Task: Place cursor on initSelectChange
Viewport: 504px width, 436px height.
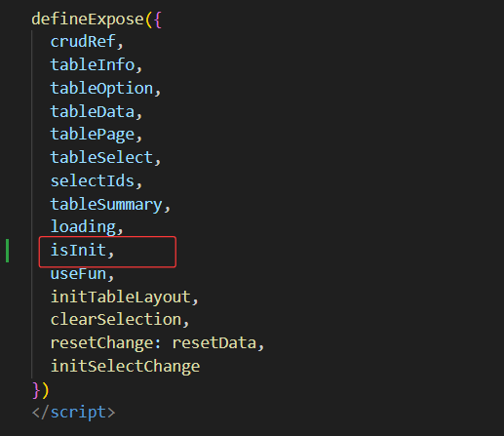Action: click(x=125, y=367)
